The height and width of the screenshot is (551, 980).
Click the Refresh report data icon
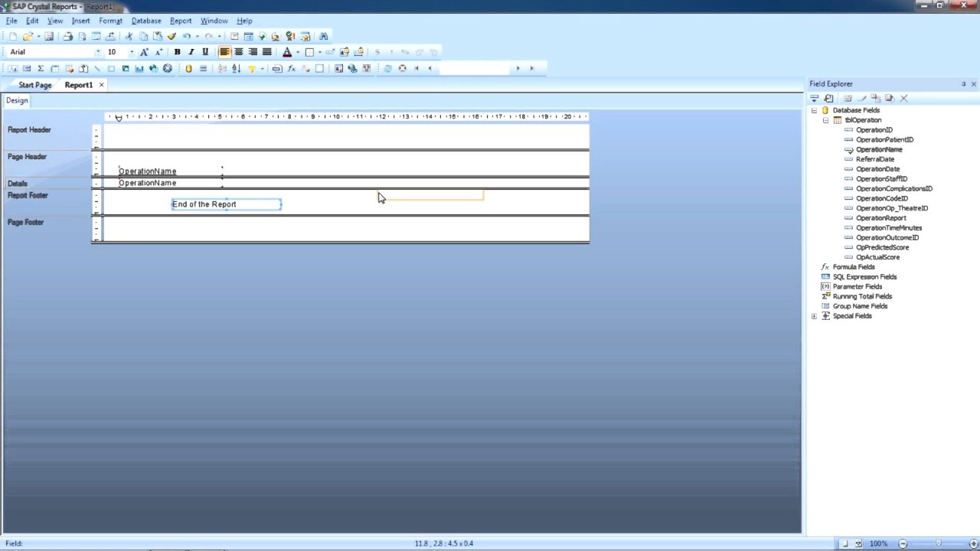[x=387, y=68]
